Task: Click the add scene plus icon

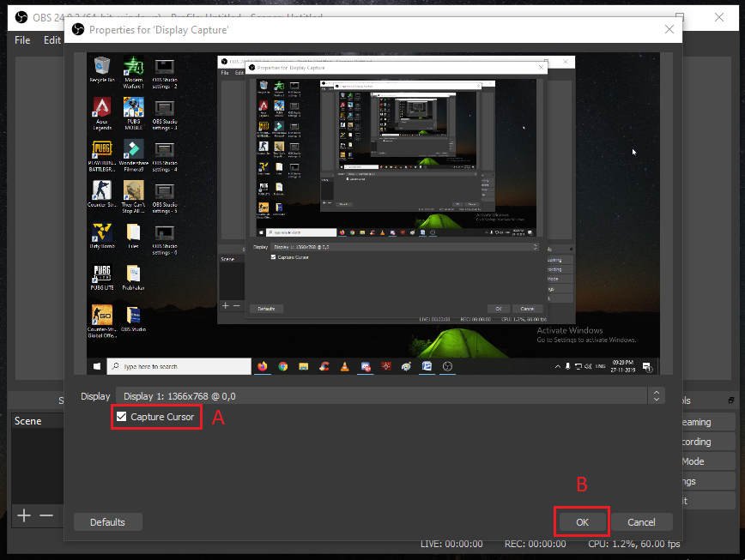Action: pyautogui.click(x=24, y=515)
